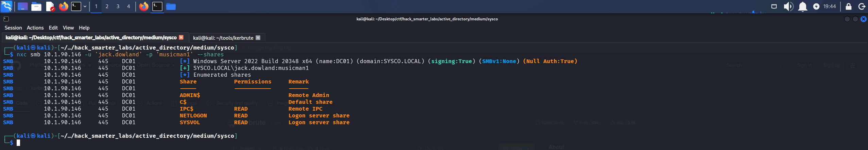Click the Share column header
Viewport: 868px width, 150px height.
tap(188, 81)
